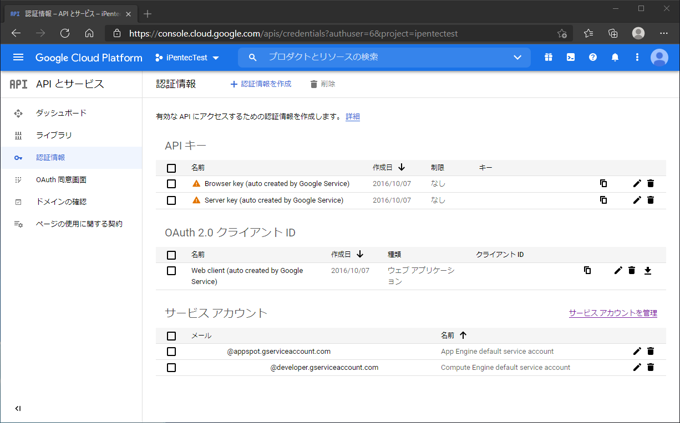Delete the Server key entry
The height and width of the screenshot is (423, 680).
651,200
